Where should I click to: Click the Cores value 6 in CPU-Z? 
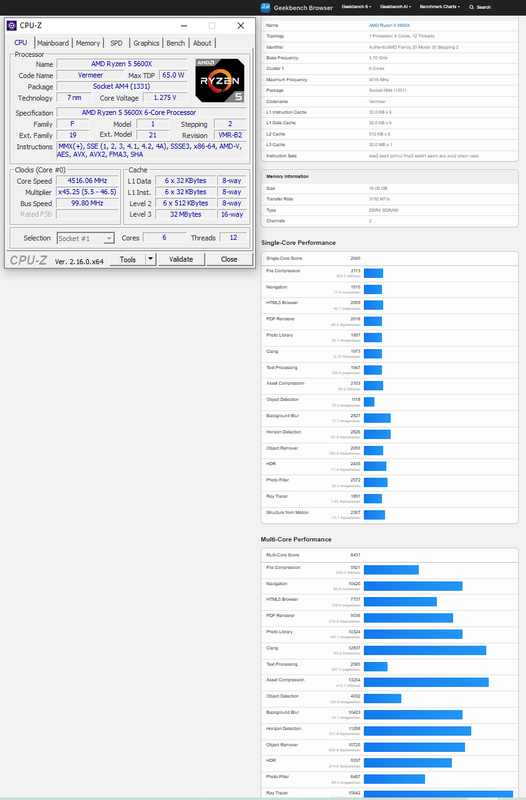164,238
